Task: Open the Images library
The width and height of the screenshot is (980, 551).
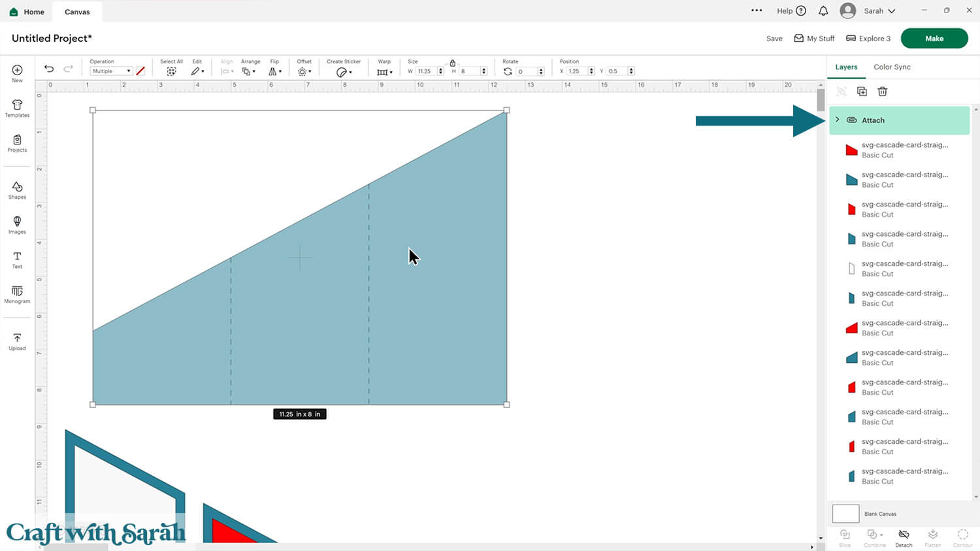Action: pyautogui.click(x=17, y=225)
